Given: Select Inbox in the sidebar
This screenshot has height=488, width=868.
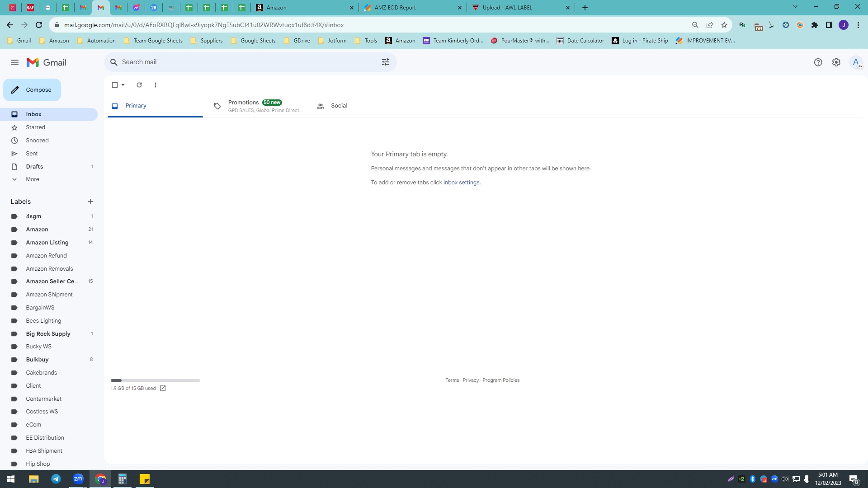Looking at the screenshot, I should (x=49, y=114).
